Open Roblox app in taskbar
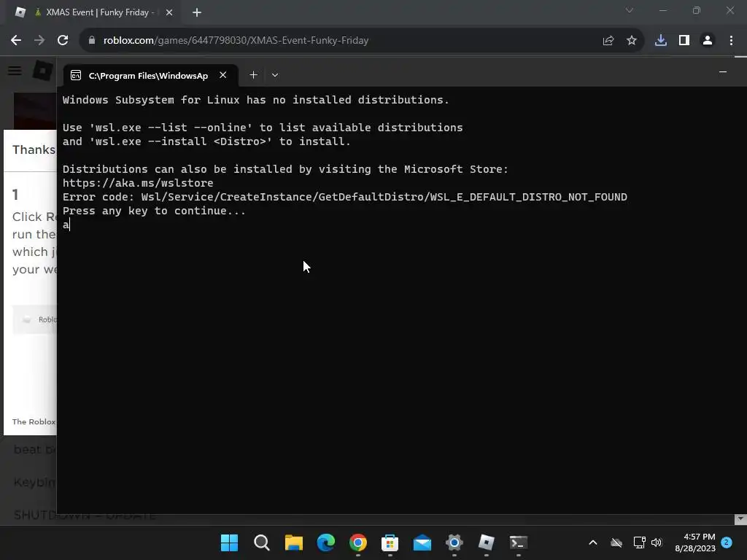The width and height of the screenshot is (747, 560). [487, 542]
